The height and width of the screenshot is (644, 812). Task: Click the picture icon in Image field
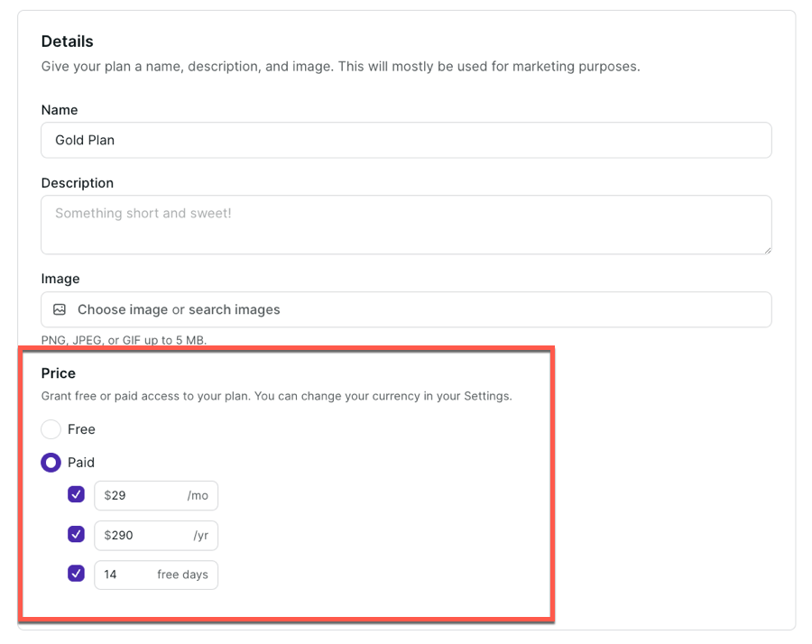[x=60, y=309]
